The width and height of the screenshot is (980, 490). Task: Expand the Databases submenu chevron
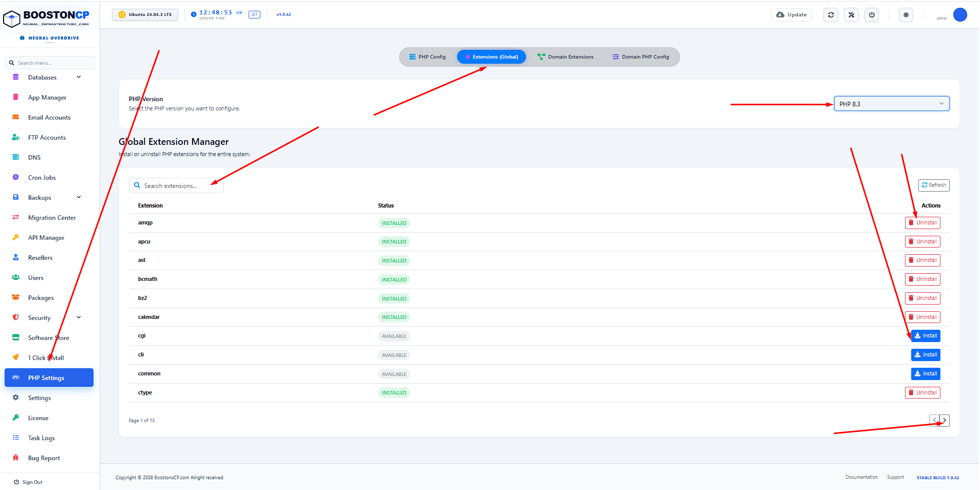[79, 77]
